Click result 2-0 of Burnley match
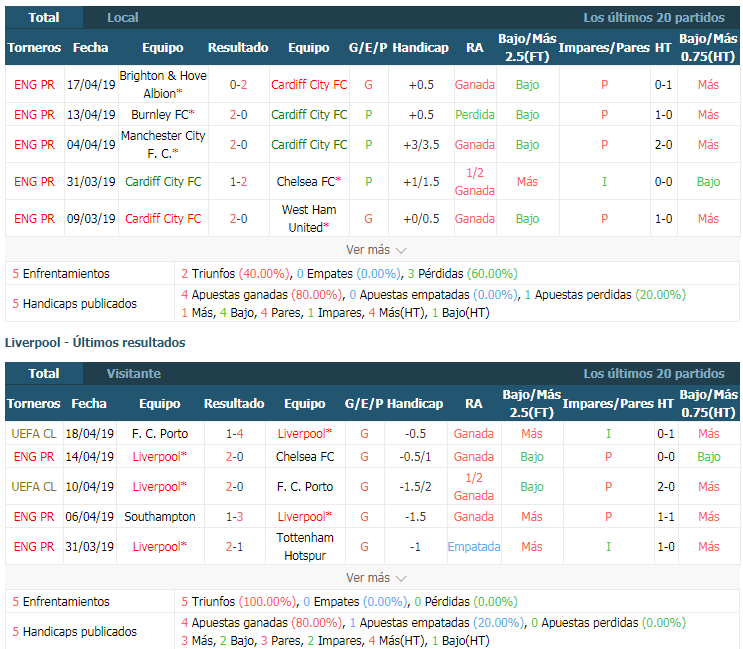The height and width of the screenshot is (649, 743). pyautogui.click(x=238, y=115)
